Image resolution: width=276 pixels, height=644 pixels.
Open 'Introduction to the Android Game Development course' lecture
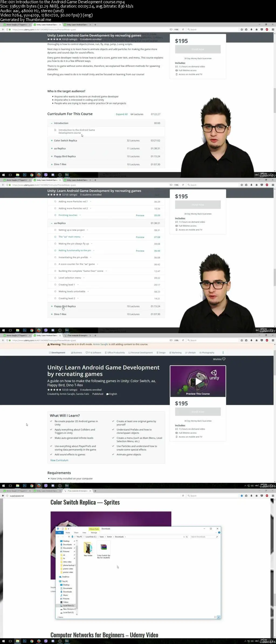point(77,131)
